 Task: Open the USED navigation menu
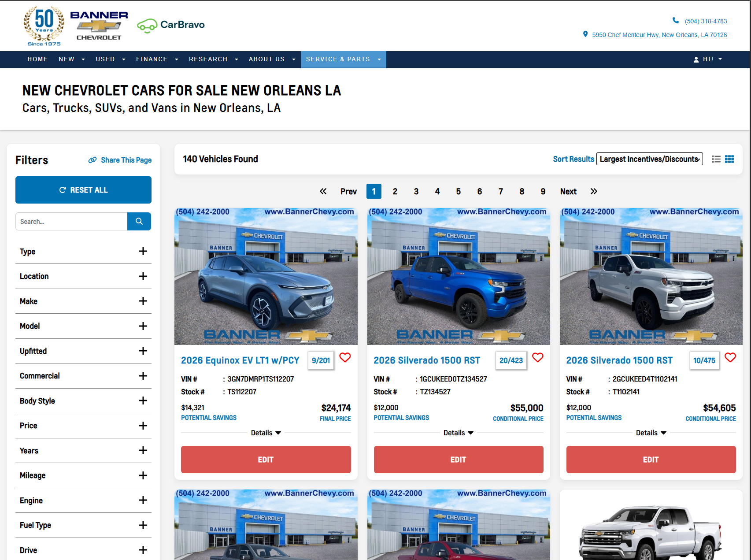[110, 59]
